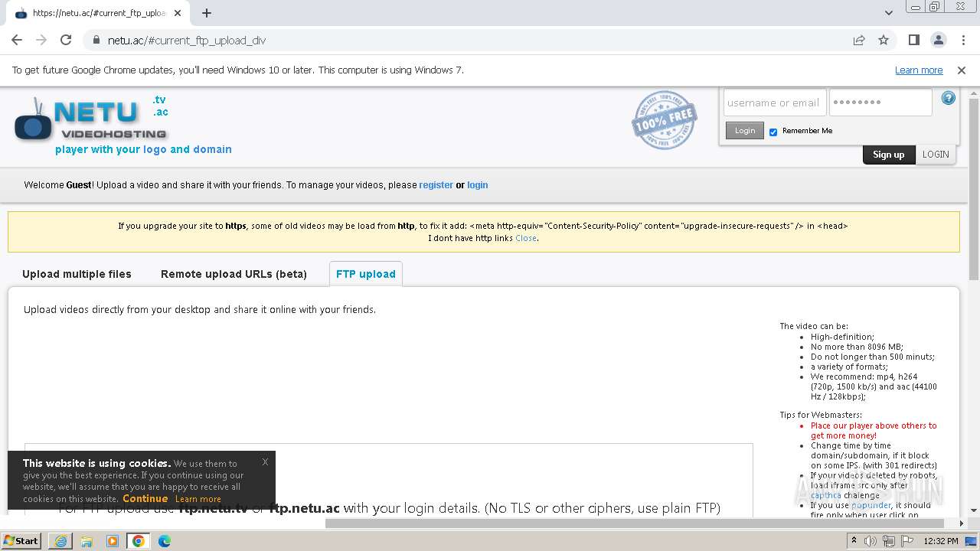Click the gray Login button
The width and height of the screenshot is (980, 551).
click(745, 131)
